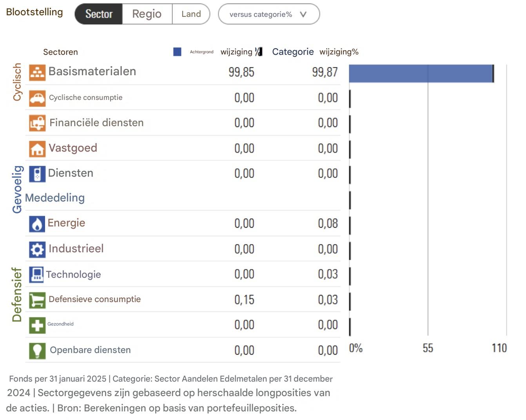This screenshot has width=526, height=420.
Task: Click the car icon for Cyclische consumptie
Action: tap(37, 98)
